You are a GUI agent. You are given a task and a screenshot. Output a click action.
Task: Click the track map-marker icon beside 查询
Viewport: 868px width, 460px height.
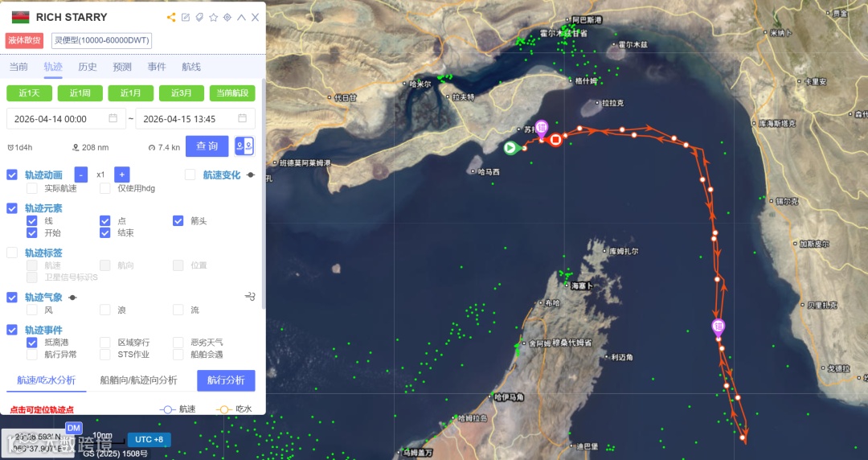pos(244,146)
